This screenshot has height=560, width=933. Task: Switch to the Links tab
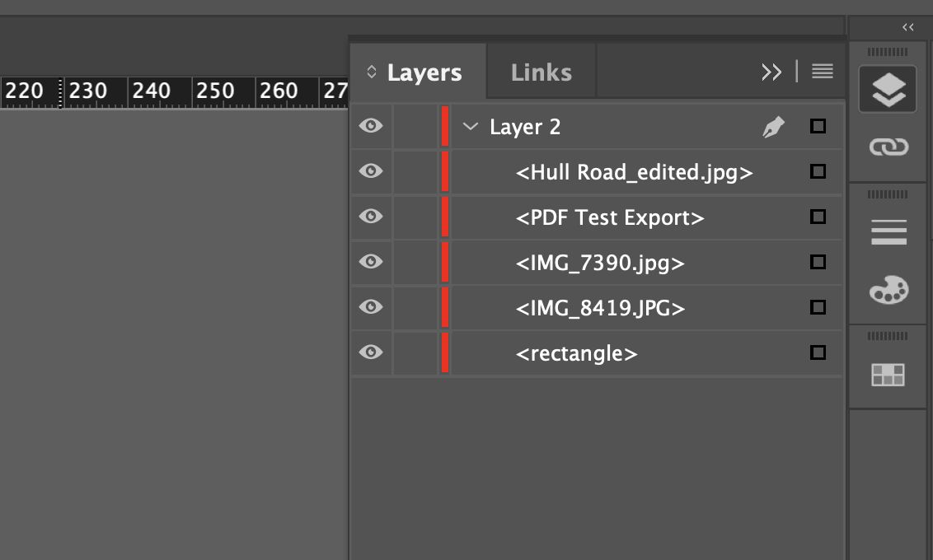540,72
